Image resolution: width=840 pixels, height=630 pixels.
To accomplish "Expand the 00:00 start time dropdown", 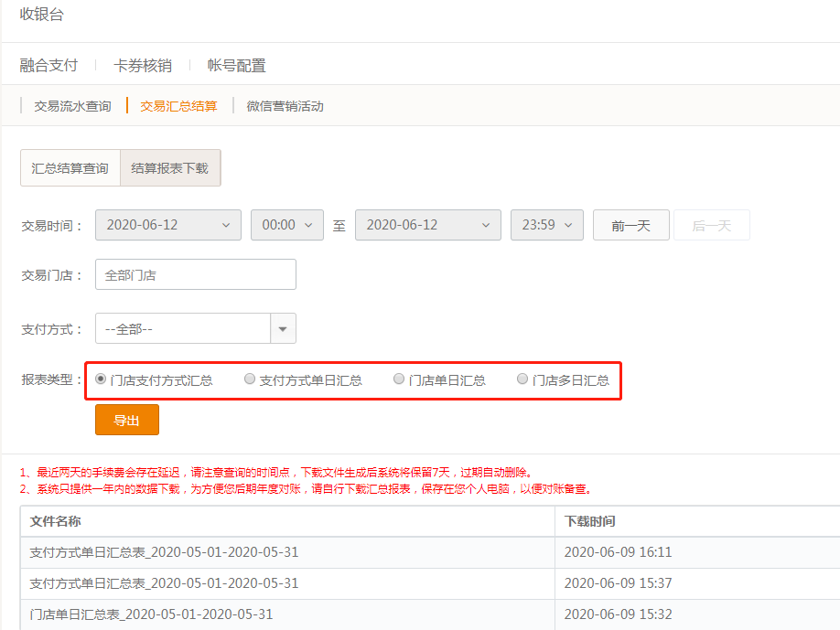I will coord(286,225).
